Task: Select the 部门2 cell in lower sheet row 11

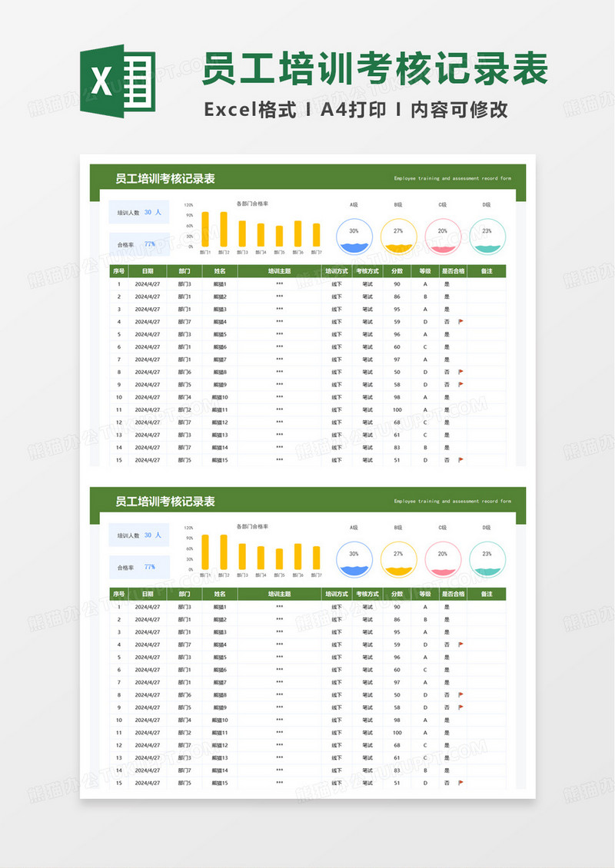Action: 184,732
